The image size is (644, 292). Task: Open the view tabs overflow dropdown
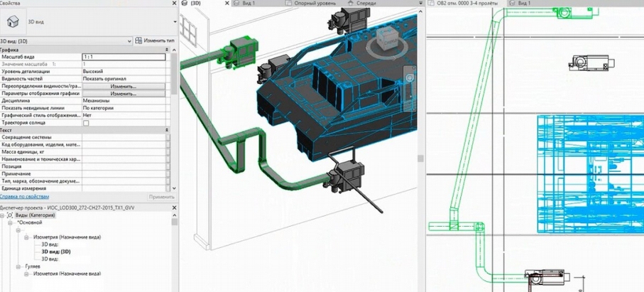click(x=420, y=3)
